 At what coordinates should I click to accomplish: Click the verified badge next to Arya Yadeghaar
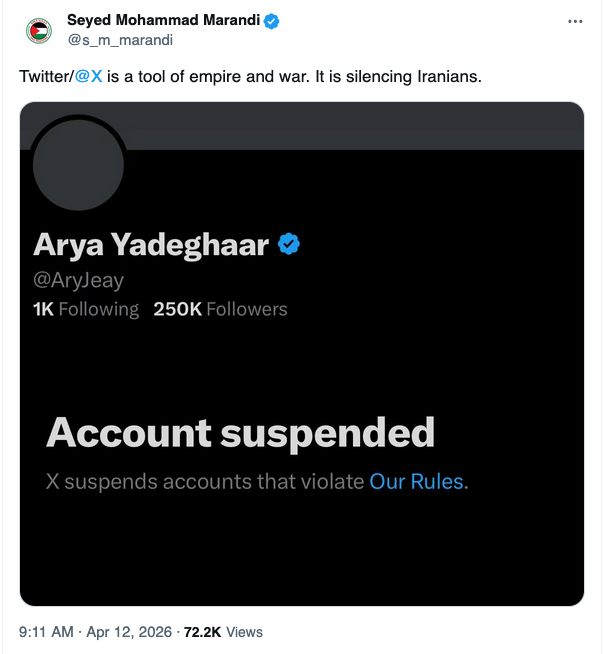coord(290,244)
